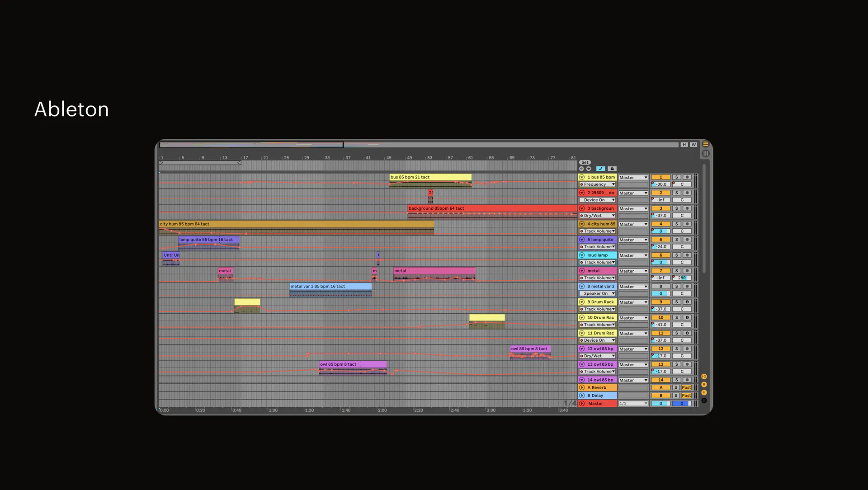Open Dry/Wet automation chooser on track 3
The image size is (868, 490).
coord(598,216)
